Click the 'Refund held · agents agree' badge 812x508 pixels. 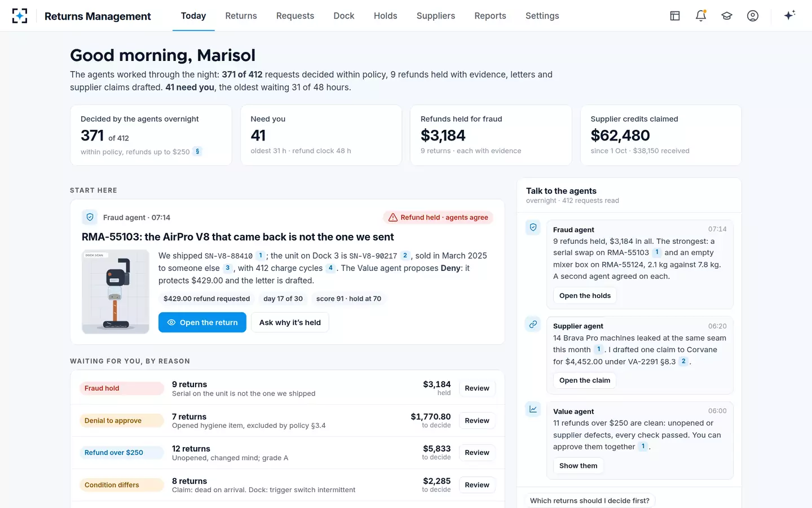point(438,217)
